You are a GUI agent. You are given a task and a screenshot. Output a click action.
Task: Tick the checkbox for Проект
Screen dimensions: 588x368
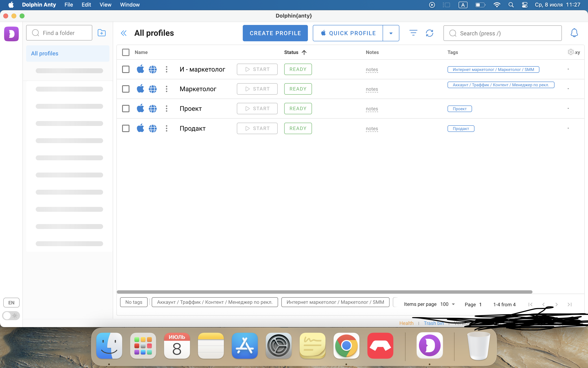pos(126,109)
